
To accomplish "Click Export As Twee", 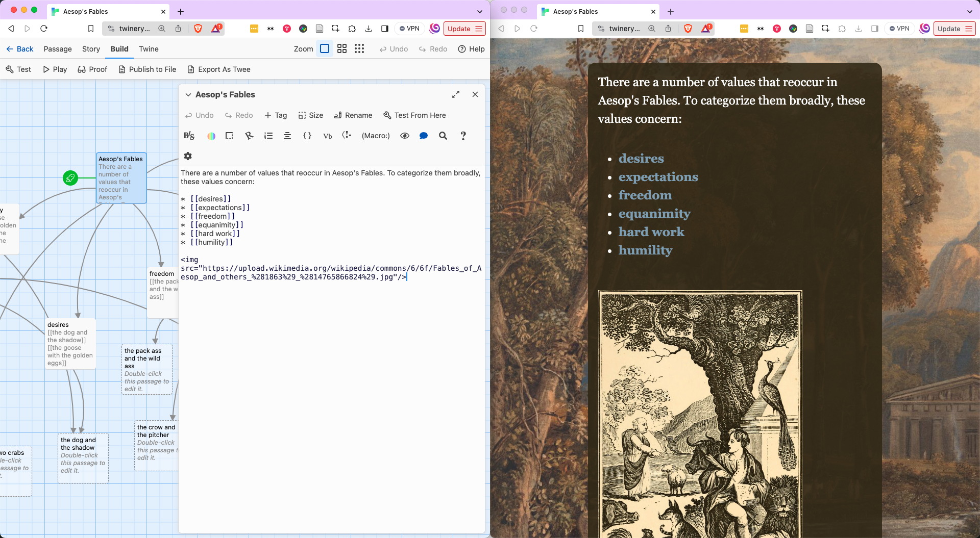I will click(x=218, y=69).
